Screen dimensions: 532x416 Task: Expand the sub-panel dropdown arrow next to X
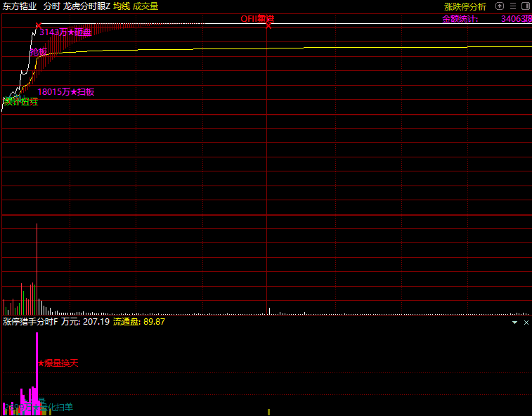[x=514, y=322]
